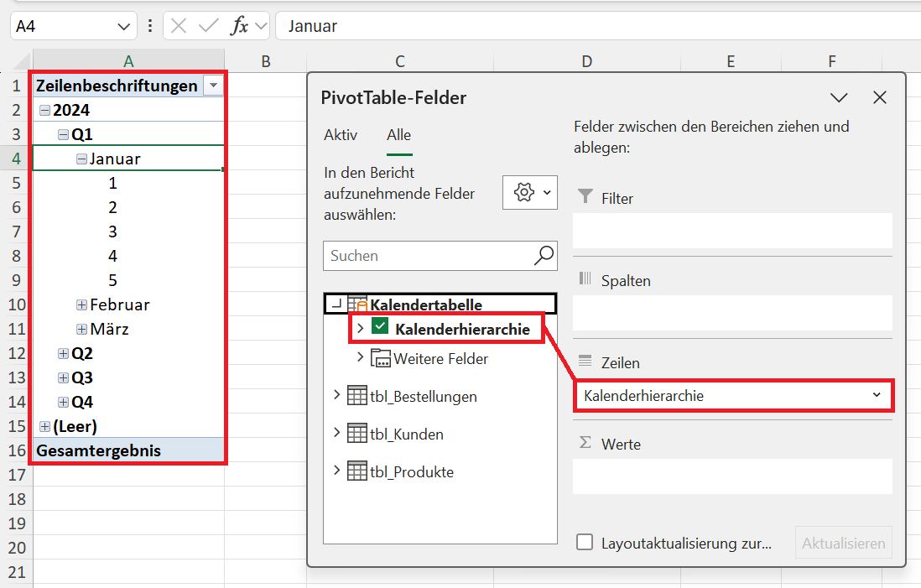Expand the tbl_Produkte table
This screenshot has width=921, height=588.
click(336, 471)
